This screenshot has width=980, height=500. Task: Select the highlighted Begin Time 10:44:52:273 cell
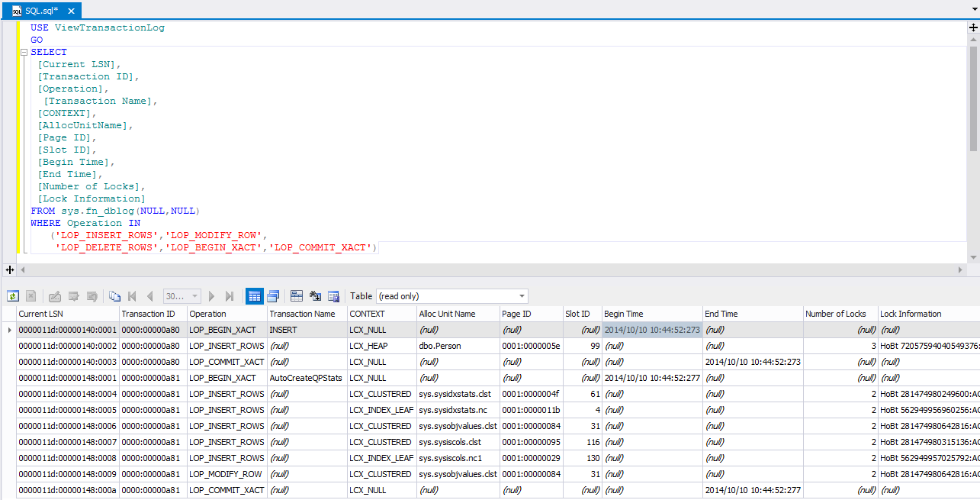pos(652,330)
